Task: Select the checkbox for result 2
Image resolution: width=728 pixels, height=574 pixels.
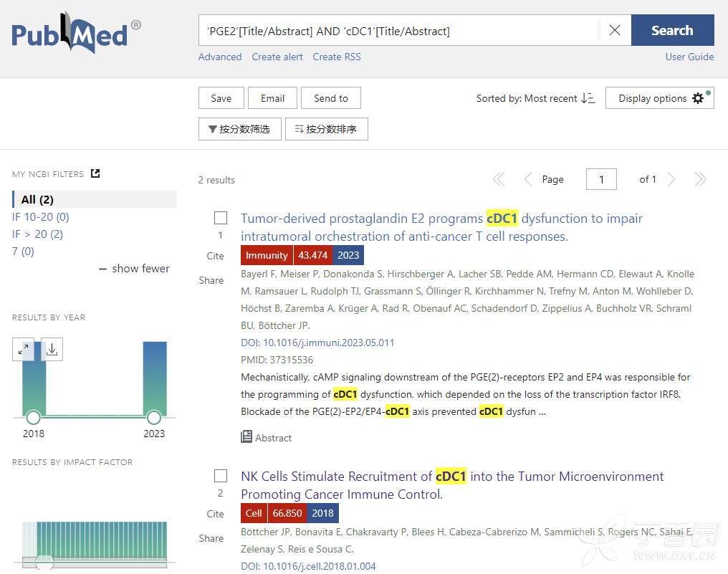Action: point(221,476)
